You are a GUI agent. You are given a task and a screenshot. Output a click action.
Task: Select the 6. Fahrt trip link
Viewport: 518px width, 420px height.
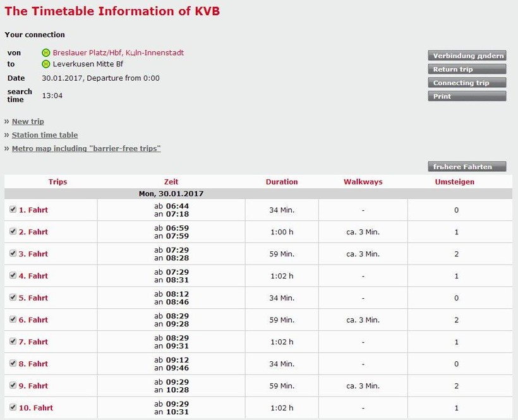click(33, 320)
